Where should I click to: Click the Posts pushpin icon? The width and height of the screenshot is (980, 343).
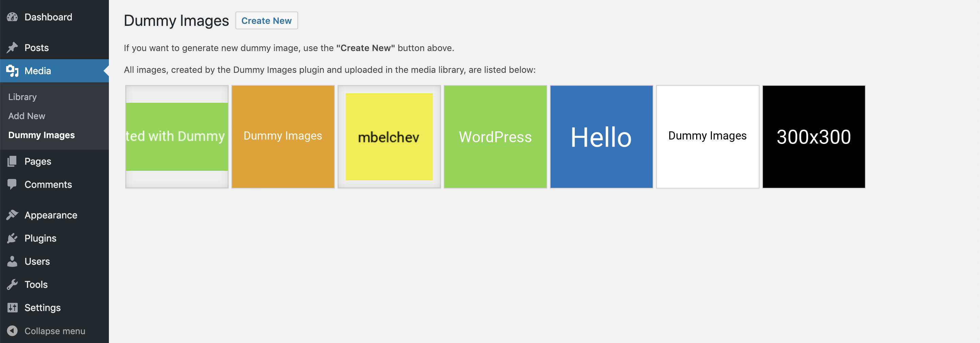click(12, 48)
